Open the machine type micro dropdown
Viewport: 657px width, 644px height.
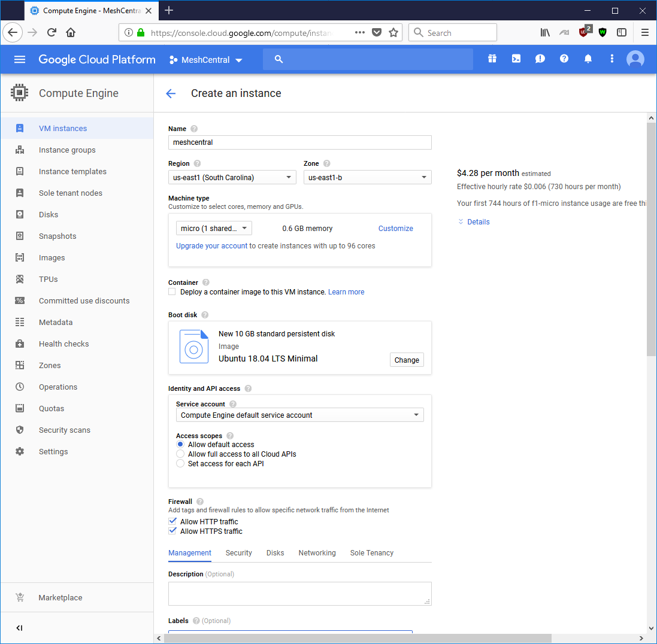pyautogui.click(x=214, y=228)
